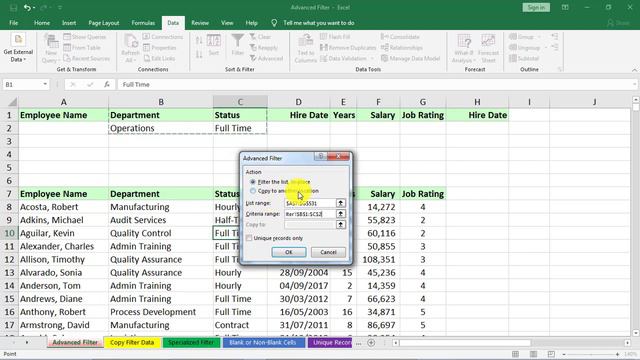This screenshot has width=640, height=360.
Task: Click the Clear filter icon
Action: coord(253,37)
